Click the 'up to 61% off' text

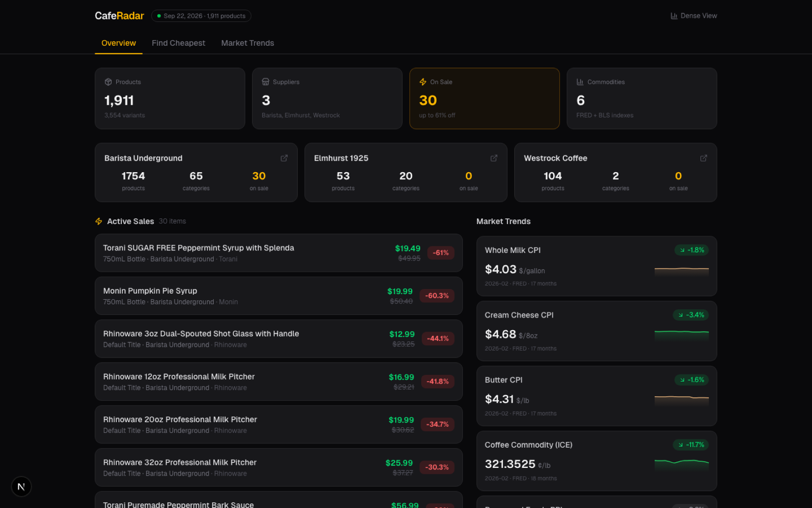[x=437, y=115]
